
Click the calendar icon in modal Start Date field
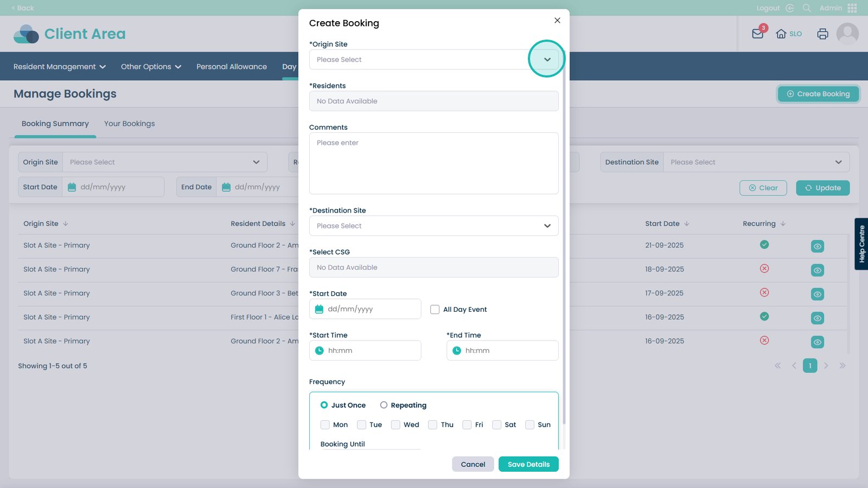coord(320,309)
